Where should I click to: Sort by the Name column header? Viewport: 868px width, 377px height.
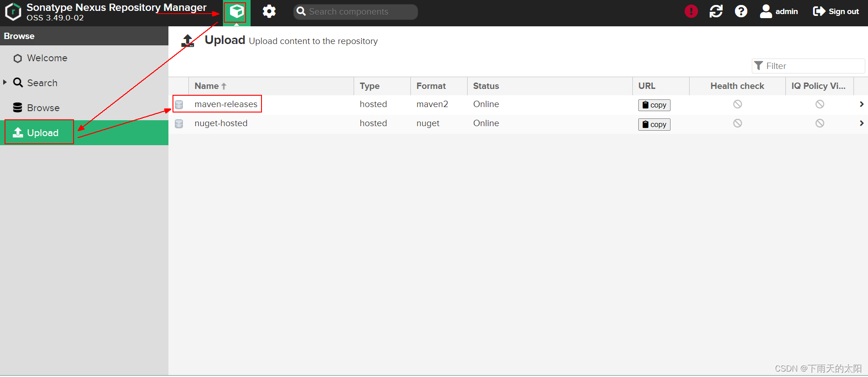(271, 86)
